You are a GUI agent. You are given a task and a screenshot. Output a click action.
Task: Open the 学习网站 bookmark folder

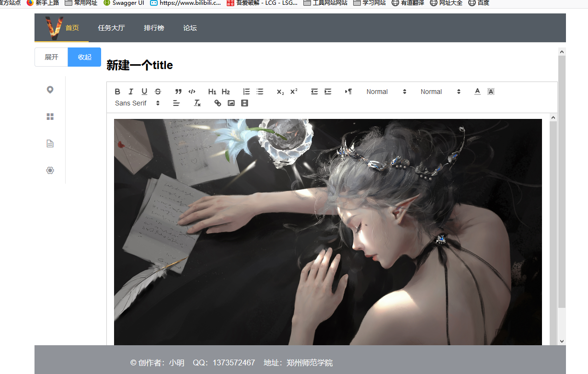point(369,3)
